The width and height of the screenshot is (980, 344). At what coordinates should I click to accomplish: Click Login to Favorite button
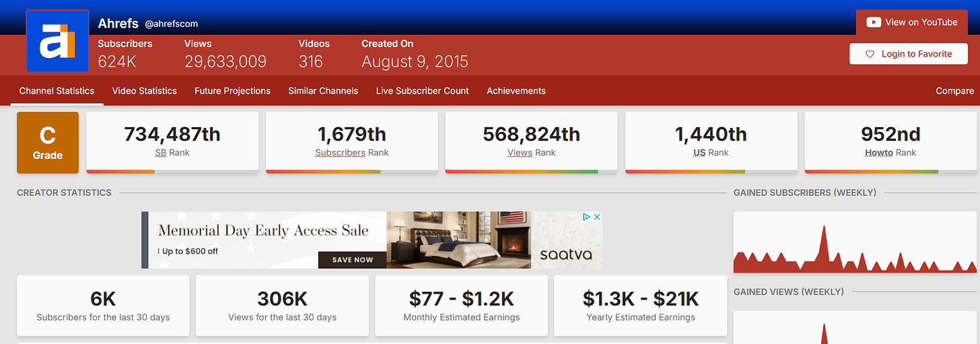click(x=908, y=54)
